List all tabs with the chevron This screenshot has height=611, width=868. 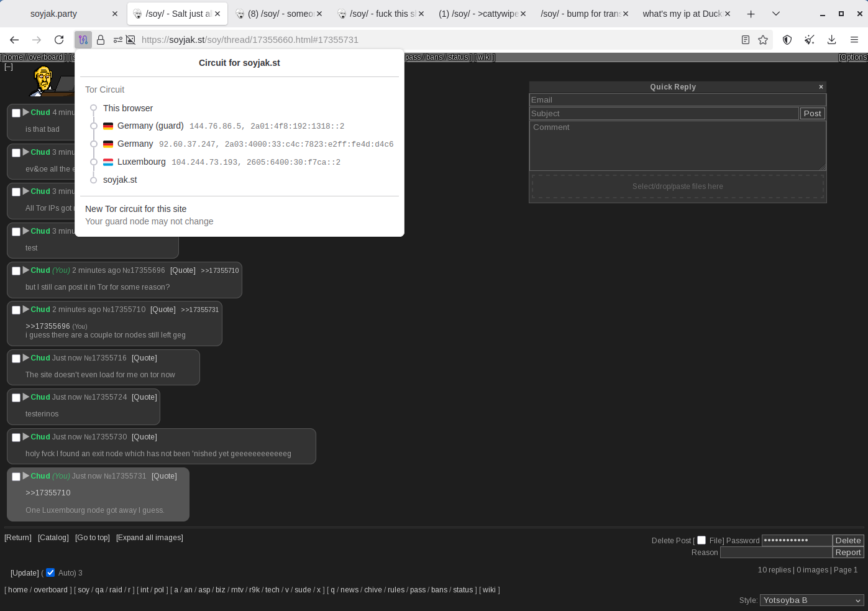coord(776,14)
